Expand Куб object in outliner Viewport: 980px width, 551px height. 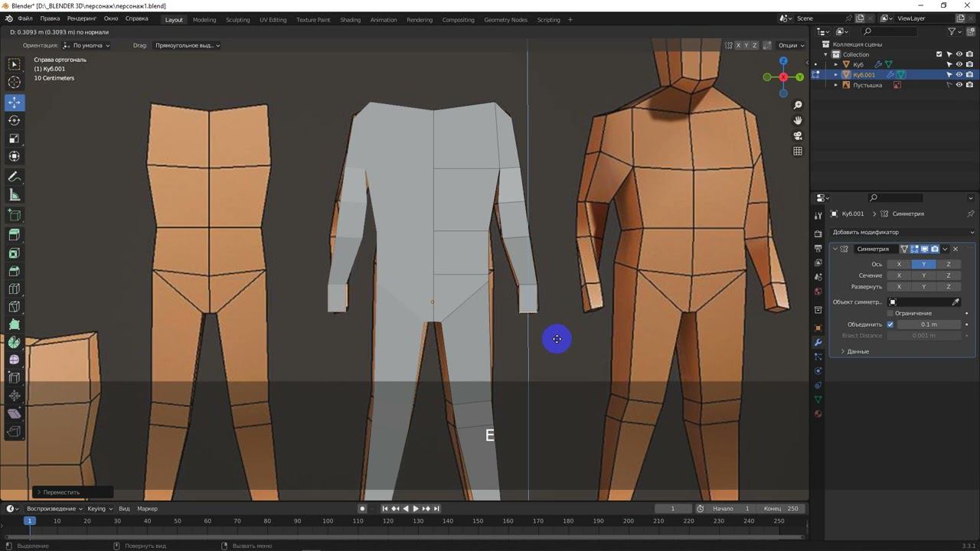tap(836, 65)
